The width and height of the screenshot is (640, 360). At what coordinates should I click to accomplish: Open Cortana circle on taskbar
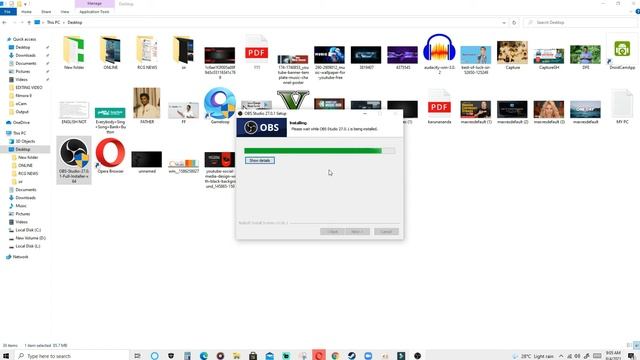pyautogui.click(x=154, y=356)
